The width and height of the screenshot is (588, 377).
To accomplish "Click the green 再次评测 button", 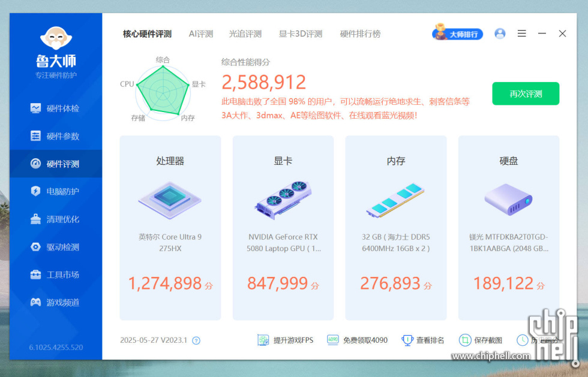I will pyautogui.click(x=526, y=94).
